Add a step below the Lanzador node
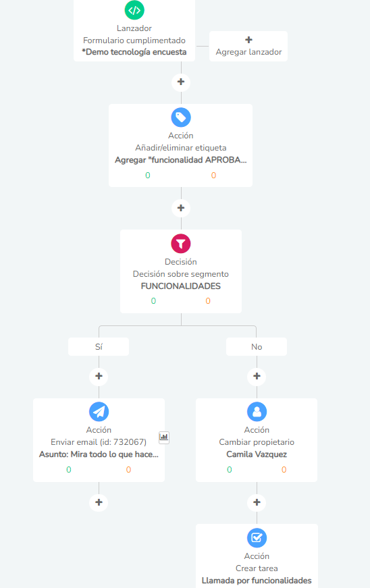 pyautogui.click(x=181, y=82)
